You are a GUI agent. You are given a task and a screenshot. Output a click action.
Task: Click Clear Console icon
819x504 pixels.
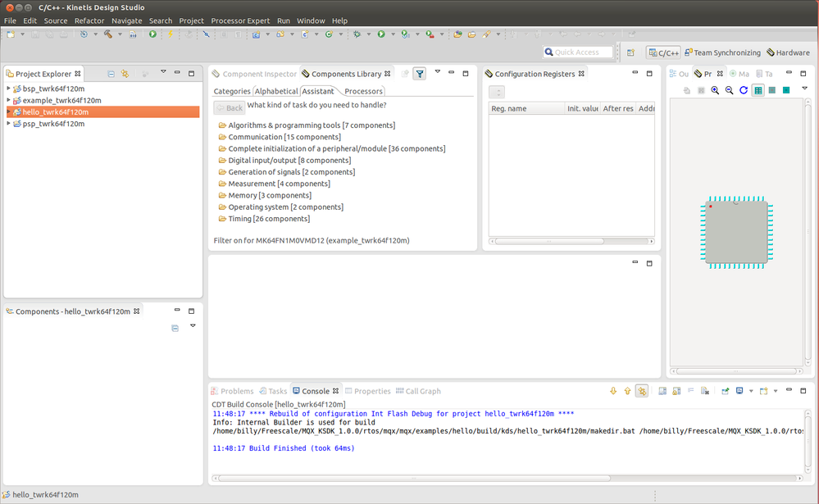point(704,391)
